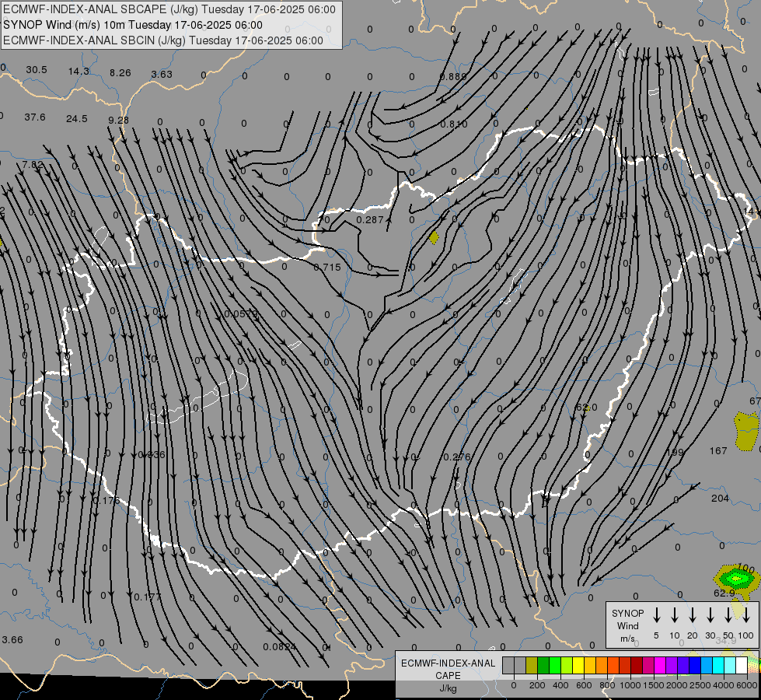Select the 199 map value
The height and width of the screenshot is (700, 761).
pyautogui.click(x=675, y=452)
